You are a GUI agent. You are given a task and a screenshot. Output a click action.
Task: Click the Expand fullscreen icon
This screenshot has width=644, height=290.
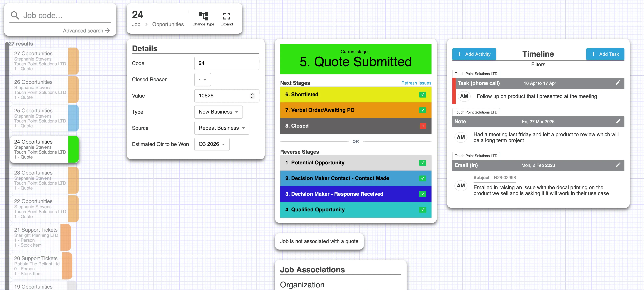pos(227,16)
